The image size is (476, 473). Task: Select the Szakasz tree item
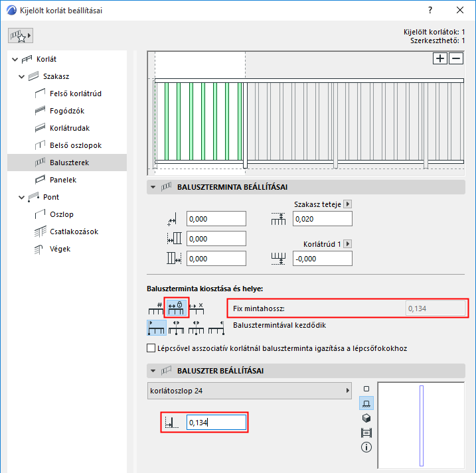pyautogui.click(x=56, y=76)
